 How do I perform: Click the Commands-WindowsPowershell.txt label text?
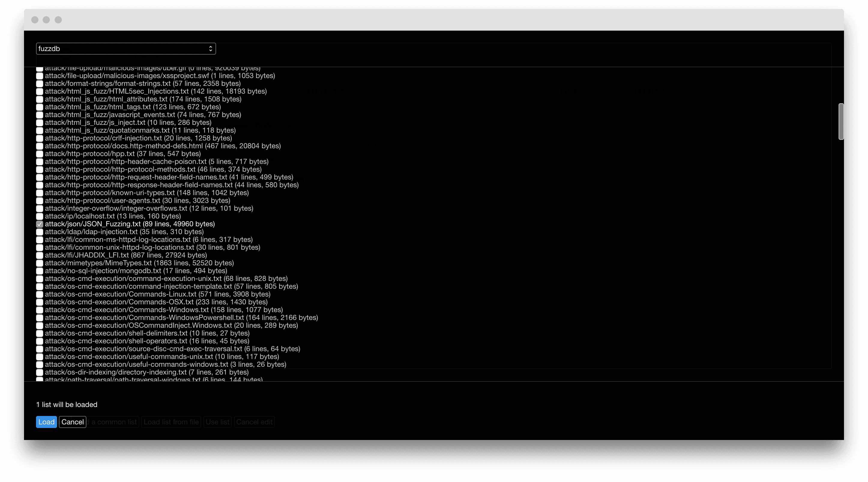tap(181, 318)
